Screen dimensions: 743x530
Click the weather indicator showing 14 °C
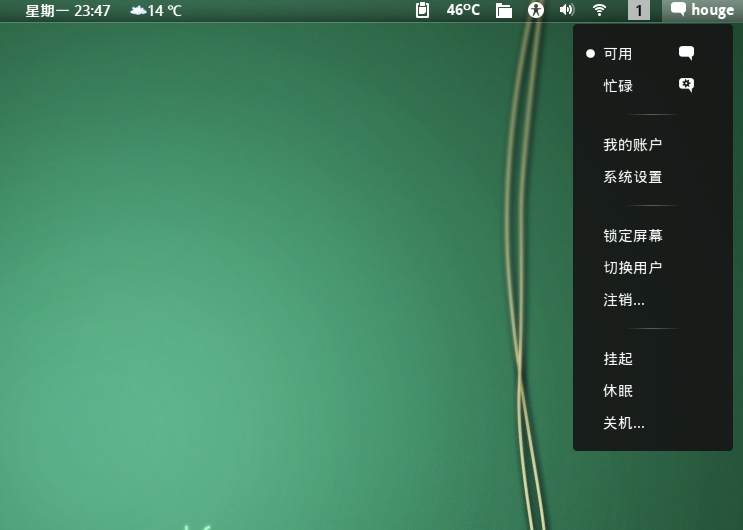tap(156, 10)
